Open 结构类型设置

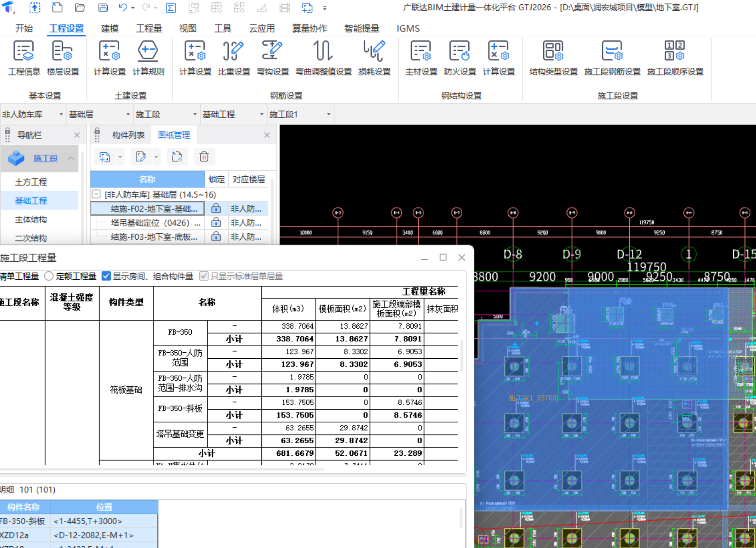[x=553, y=58]
